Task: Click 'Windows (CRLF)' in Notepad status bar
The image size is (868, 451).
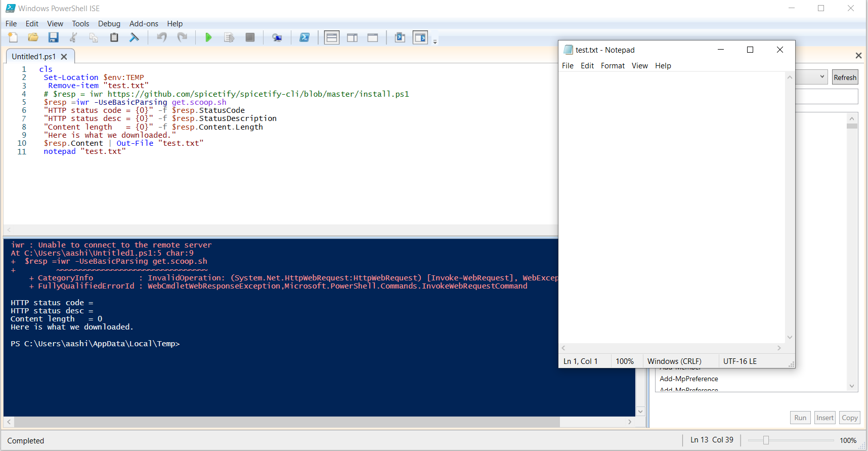Action: pyautogui.click(x=674, y=361)
